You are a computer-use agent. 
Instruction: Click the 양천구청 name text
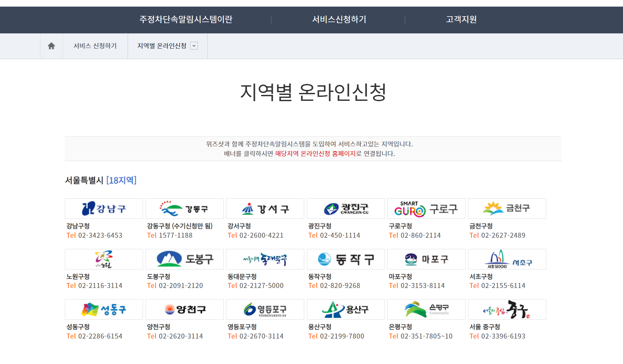point(159,327)
